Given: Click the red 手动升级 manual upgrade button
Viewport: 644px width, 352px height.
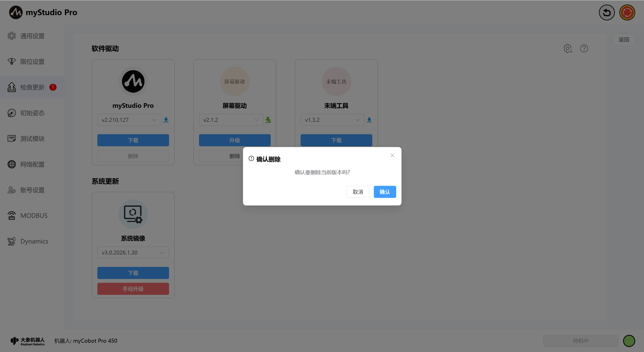Looking at the screenshot, I should pyautogui.click(x=133, y=289).
